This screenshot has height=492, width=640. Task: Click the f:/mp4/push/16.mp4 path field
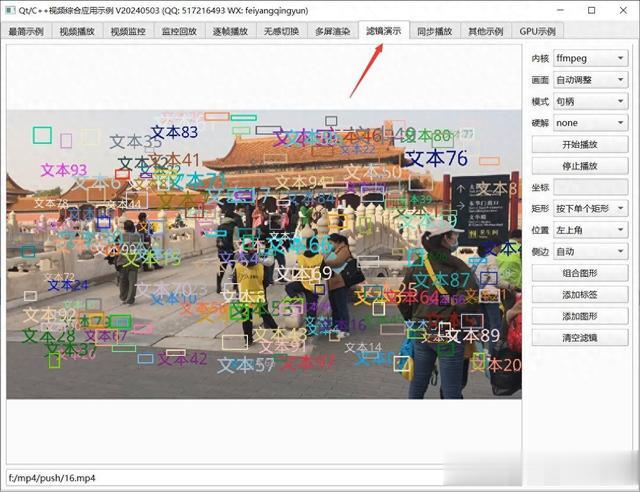(x=264, y=478)
